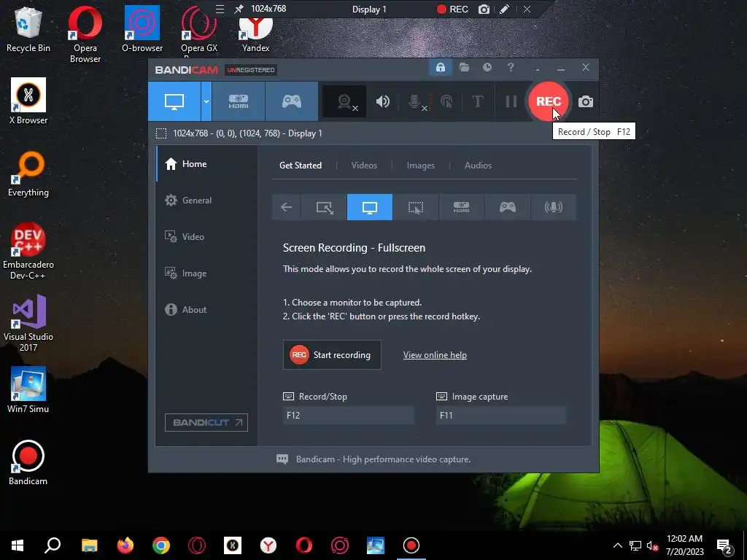Toggle mouse click effect icon
Screen dimensions: 747x560
point(446,101)
